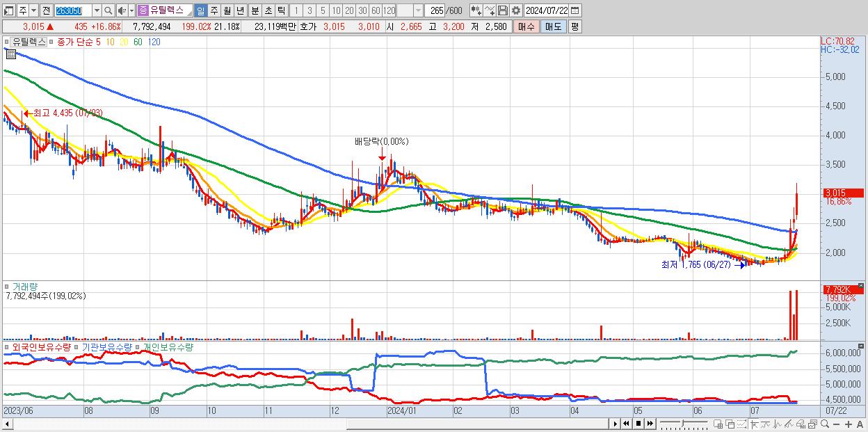The width and height of the screenshot is (868, 432).
Task: Fast-forward the chart replay
Action: (x=650, y=424)
